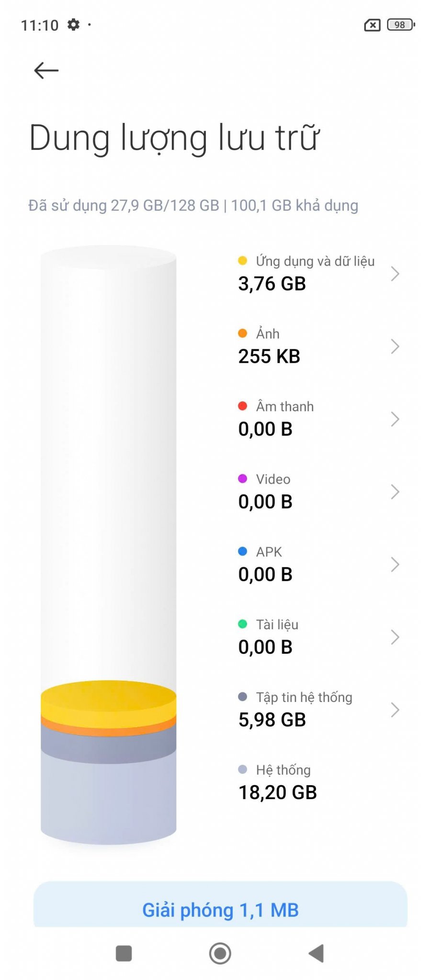Tap the triangle back navigation button

tap(316, 953)
